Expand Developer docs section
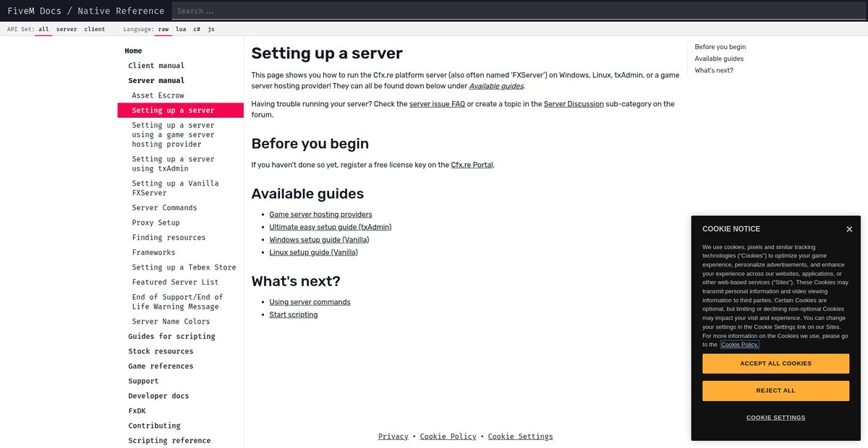Viewport: 868px width, 448px height. [158, 396]
